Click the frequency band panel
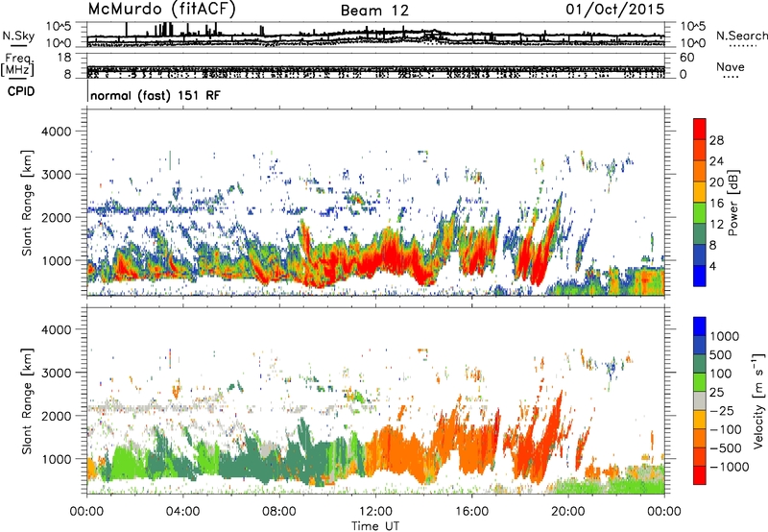The width and height of the screenshot is (768, 532). point(375,66)
